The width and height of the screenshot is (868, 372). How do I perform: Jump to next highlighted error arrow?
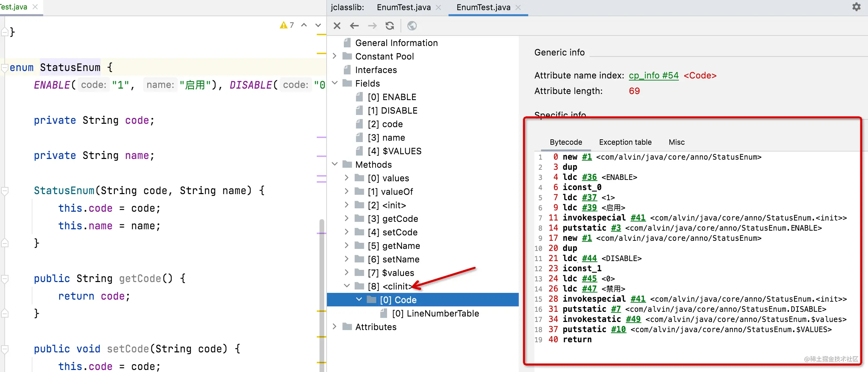click(318, 25)
